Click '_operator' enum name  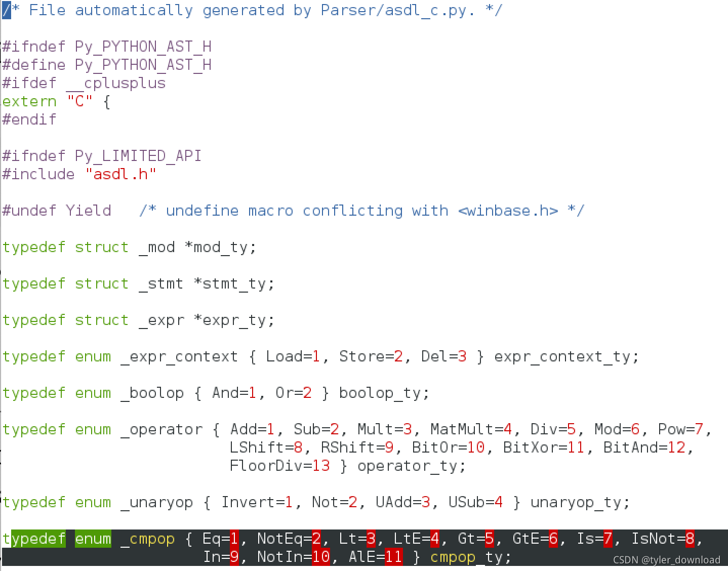tap(161, 430)
